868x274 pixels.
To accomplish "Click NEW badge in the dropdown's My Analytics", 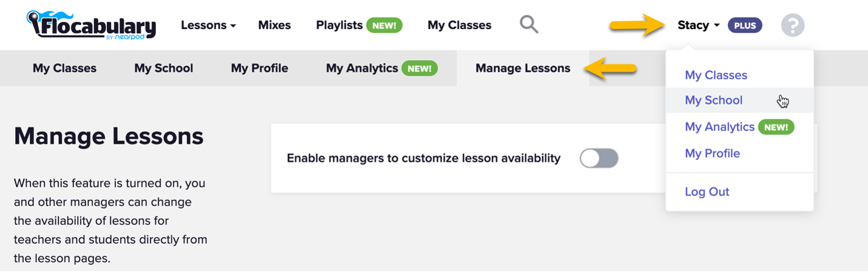I will (776, 127).
